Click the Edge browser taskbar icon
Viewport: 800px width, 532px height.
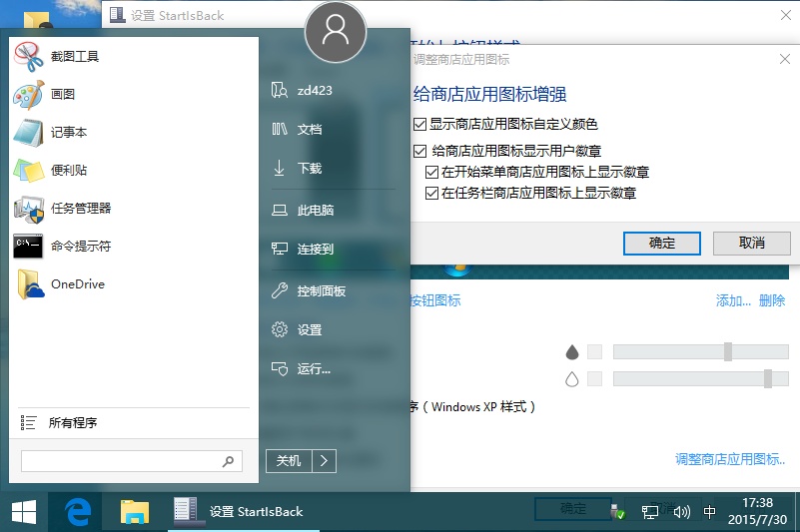(78, 512)
